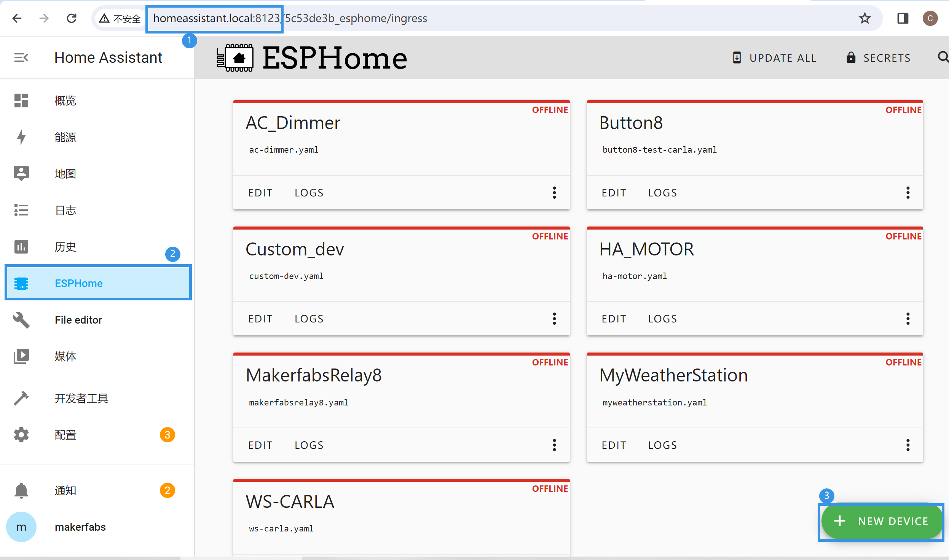This screenshot has width=949, height=560.
Task: Click the ESPHome chip logo in header
Action: coord(235,58)
